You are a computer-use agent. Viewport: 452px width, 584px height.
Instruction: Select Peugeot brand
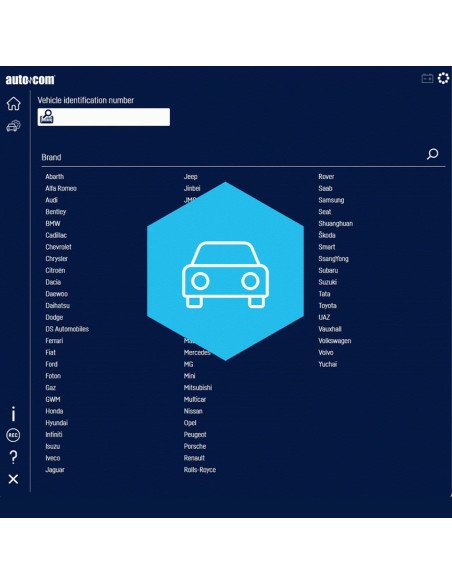[x=195, y=435]
